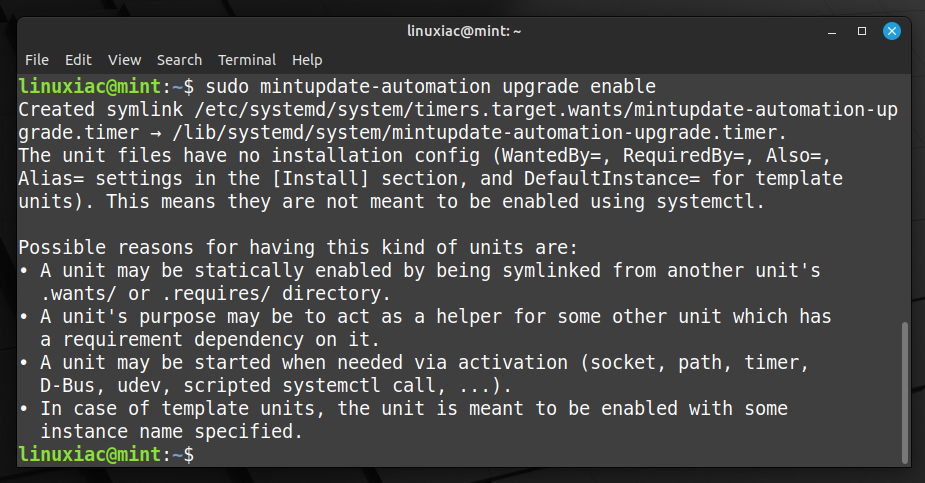This screenshot has height=483, width=925.
Task: Click the scrollbar track above the thumb
Action: click(x=905, y=198)
